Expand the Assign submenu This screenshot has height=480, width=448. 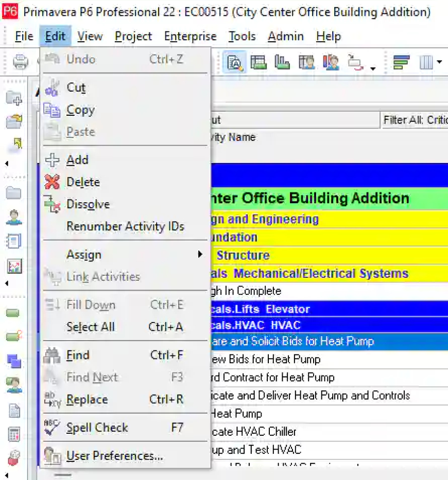[x=125, y=255]
